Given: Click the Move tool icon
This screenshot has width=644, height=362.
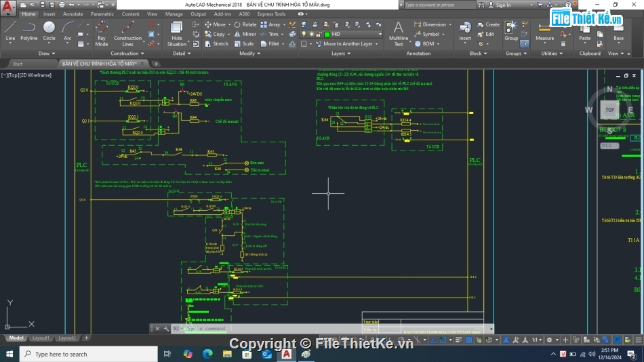Looking at the screenshot, I should (208, 24).
